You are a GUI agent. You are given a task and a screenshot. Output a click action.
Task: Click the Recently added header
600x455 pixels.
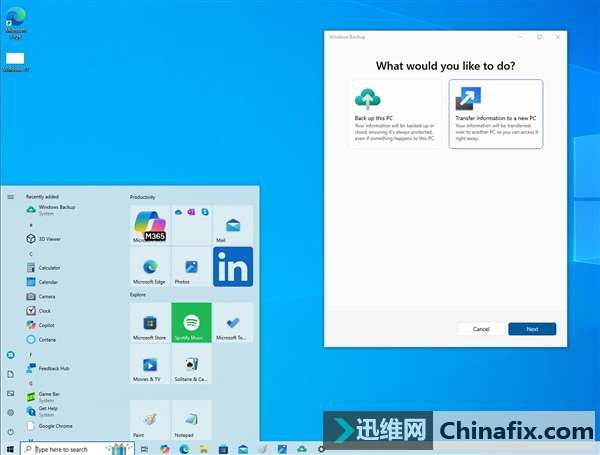[x=42, y=197]
